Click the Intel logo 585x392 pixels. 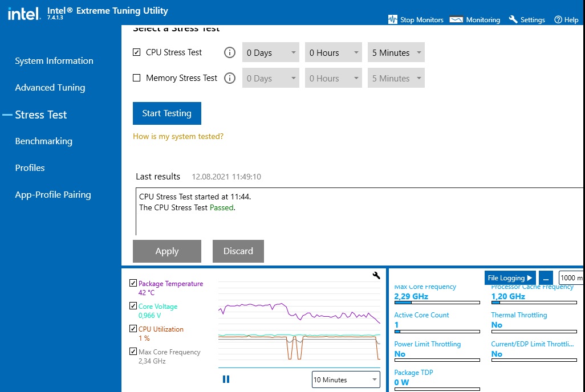click(x=25, y=14)
